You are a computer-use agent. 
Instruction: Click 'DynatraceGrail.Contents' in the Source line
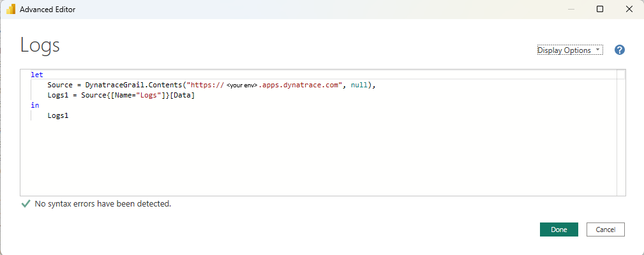[x=134, y=85]
